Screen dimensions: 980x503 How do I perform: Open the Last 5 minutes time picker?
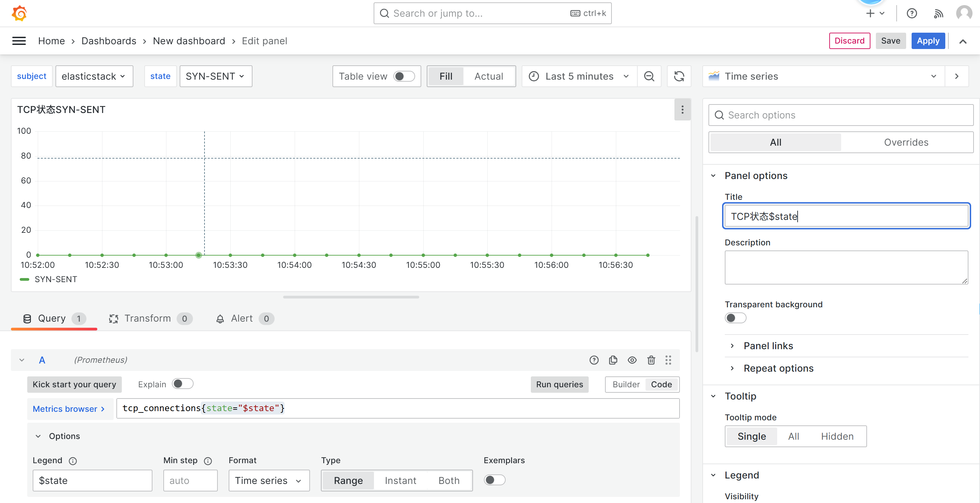tap(579, 76)
